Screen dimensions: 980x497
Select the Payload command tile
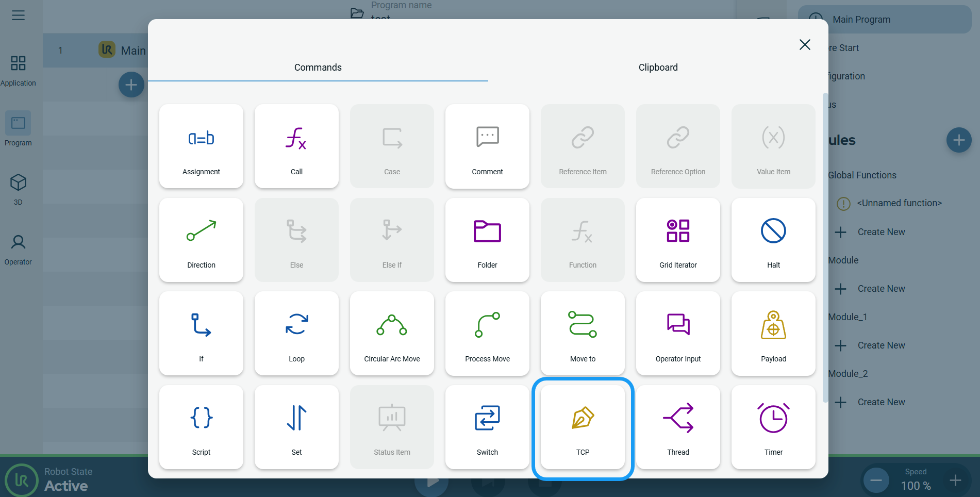pos(773,334)
